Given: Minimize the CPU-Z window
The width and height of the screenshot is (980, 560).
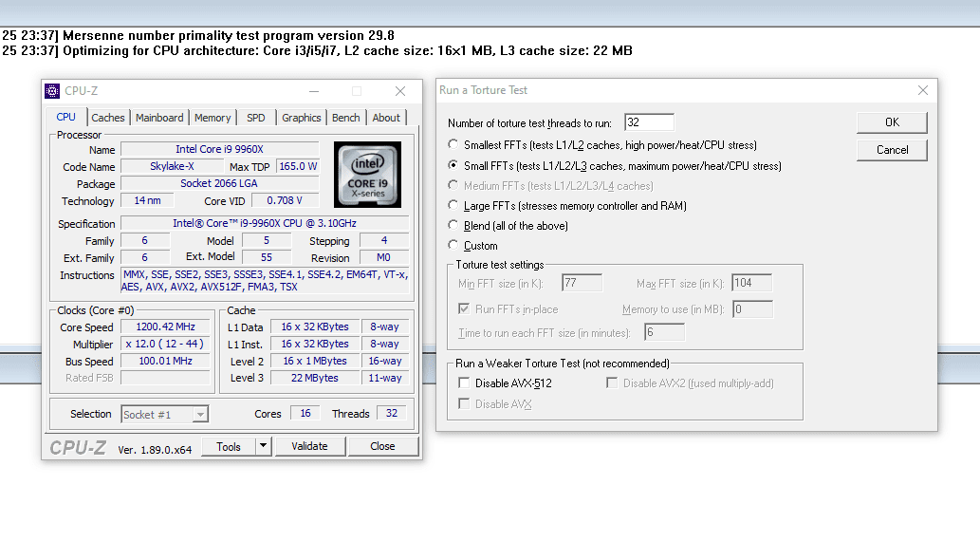Looking at the screenshot, I should [x=314, y=91].
